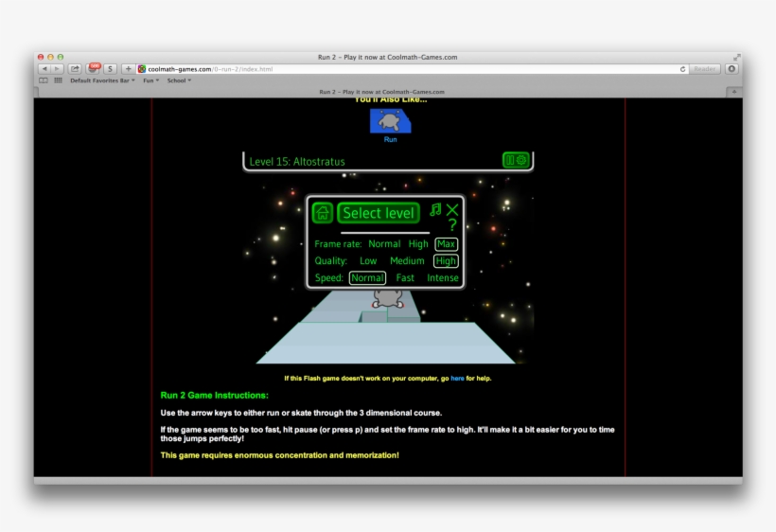Screen dimensions: 776x532
Task: Click the gray alien runner character
Action: tap(388, 298)
